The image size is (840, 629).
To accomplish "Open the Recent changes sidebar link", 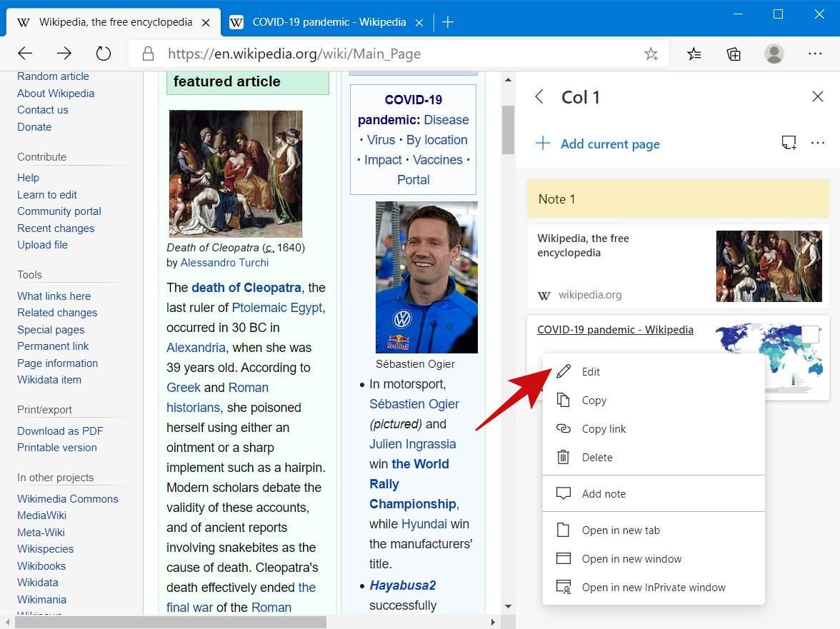I will click(56, 228).
